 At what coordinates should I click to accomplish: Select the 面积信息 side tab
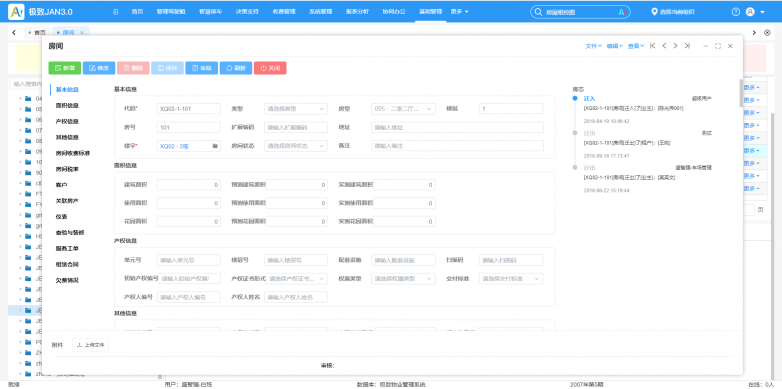[x=67, y=106]
